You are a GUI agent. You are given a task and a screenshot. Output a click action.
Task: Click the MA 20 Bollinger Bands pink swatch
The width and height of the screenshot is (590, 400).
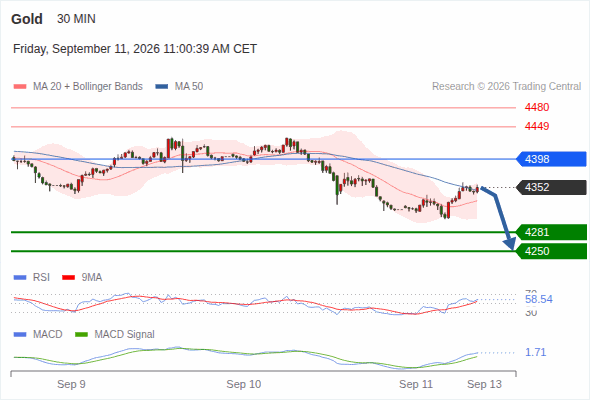20,87
